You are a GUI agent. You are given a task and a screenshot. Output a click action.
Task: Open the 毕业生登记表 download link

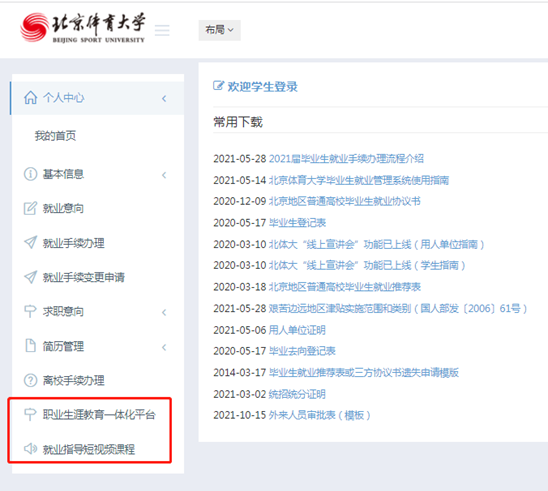click(297, 223)
